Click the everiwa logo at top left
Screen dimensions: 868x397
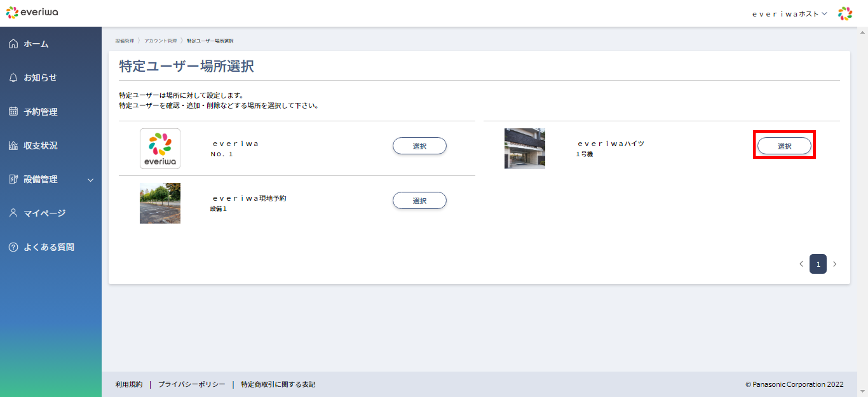[32, 12]
